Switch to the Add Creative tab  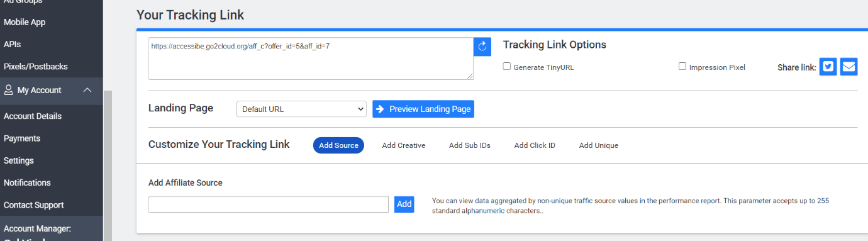pyautogui.click(x=404, y=145)
